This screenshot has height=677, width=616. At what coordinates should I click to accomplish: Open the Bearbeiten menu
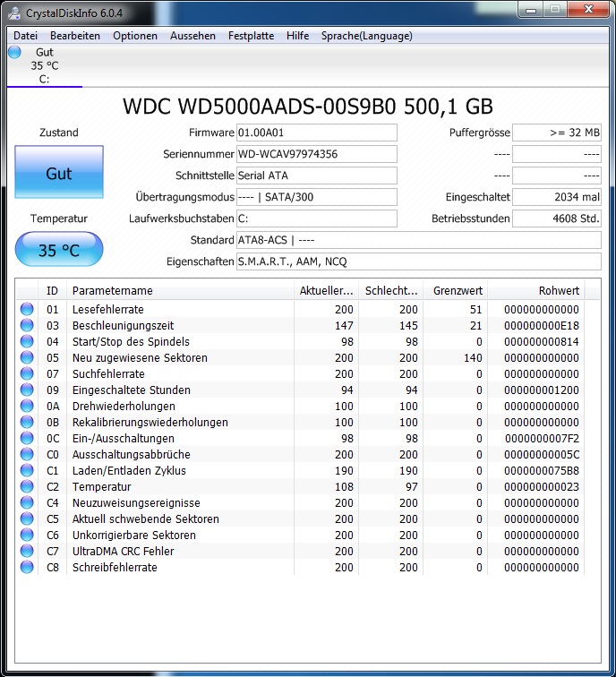click(x=75, y=36)
